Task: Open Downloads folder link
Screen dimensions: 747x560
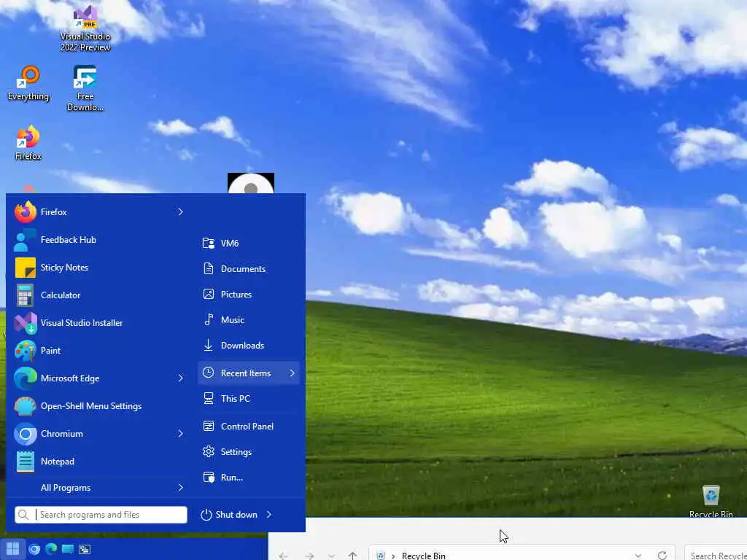Action: tap(248, 345)
